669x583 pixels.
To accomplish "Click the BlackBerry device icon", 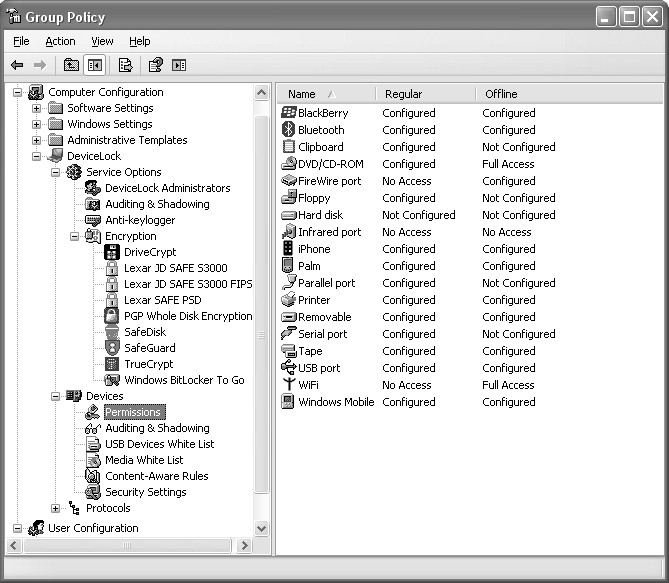I will 288,113.
